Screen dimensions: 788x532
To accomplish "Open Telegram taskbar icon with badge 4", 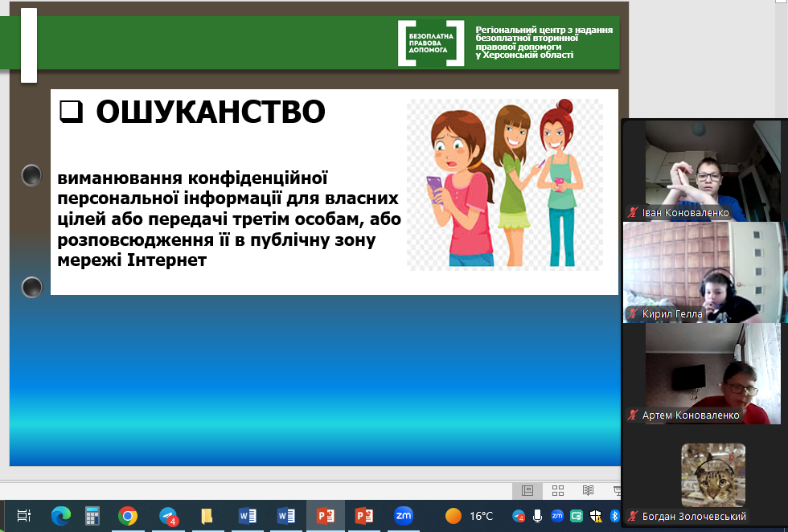I will coord(168,516).
